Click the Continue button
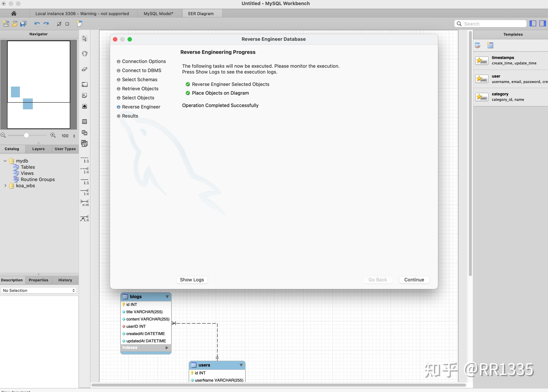The height and width of the screenshot is (392, 548). pyautogui.click(x=414, y=280)
